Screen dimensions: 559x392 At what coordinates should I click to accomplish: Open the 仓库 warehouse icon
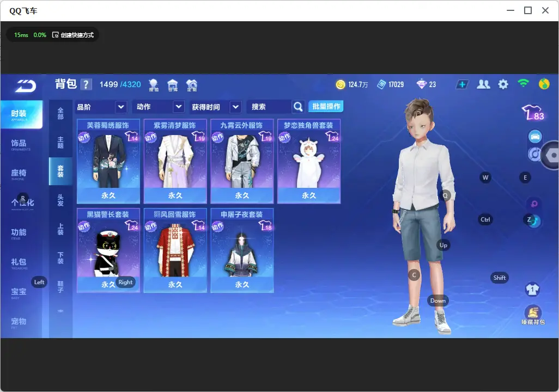[173, 85]
